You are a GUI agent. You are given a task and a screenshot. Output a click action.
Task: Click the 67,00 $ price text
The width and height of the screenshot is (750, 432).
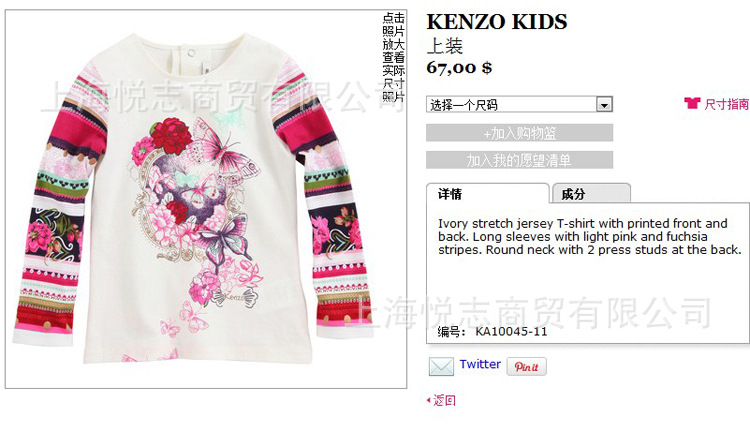(459, 67)
